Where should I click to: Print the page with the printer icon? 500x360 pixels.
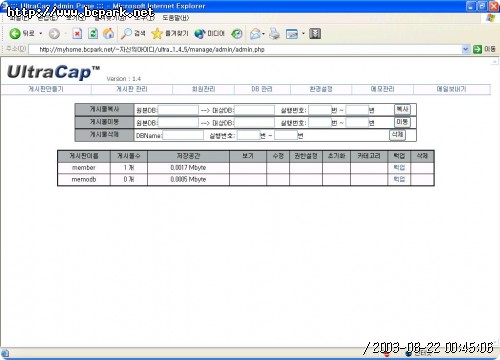[274, 33]
